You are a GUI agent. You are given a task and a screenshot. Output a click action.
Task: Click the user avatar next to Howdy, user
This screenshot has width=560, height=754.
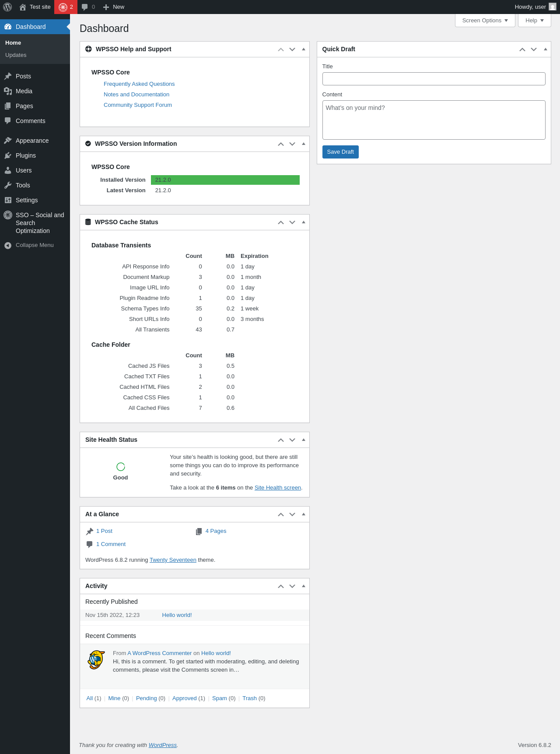553,7
